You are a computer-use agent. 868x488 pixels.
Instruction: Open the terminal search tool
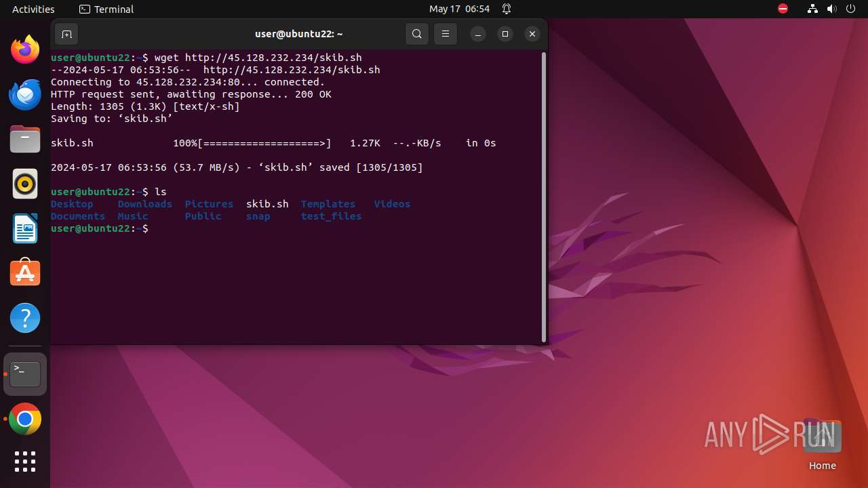point(417,34)
